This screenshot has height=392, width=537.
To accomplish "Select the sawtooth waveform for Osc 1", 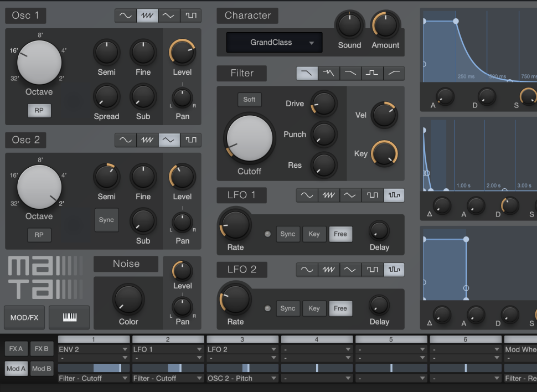I will 147,16.
